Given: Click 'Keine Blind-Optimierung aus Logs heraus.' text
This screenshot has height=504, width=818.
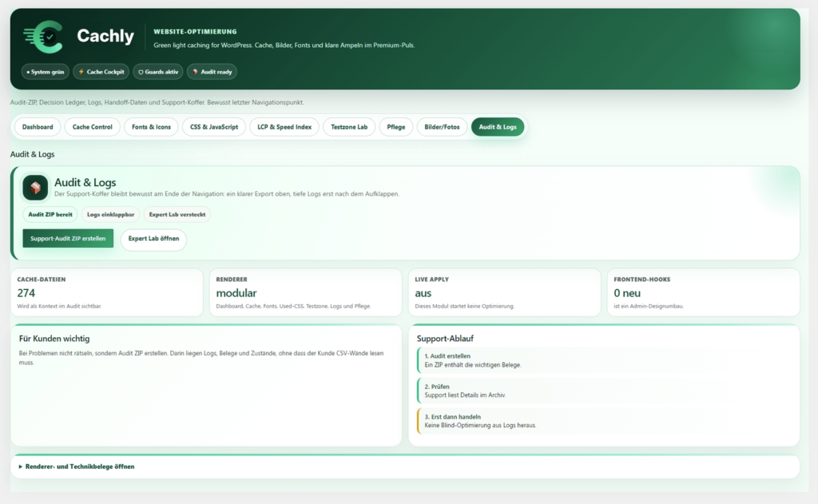Looking at the screenshot, I should click(x=480, y=425).
